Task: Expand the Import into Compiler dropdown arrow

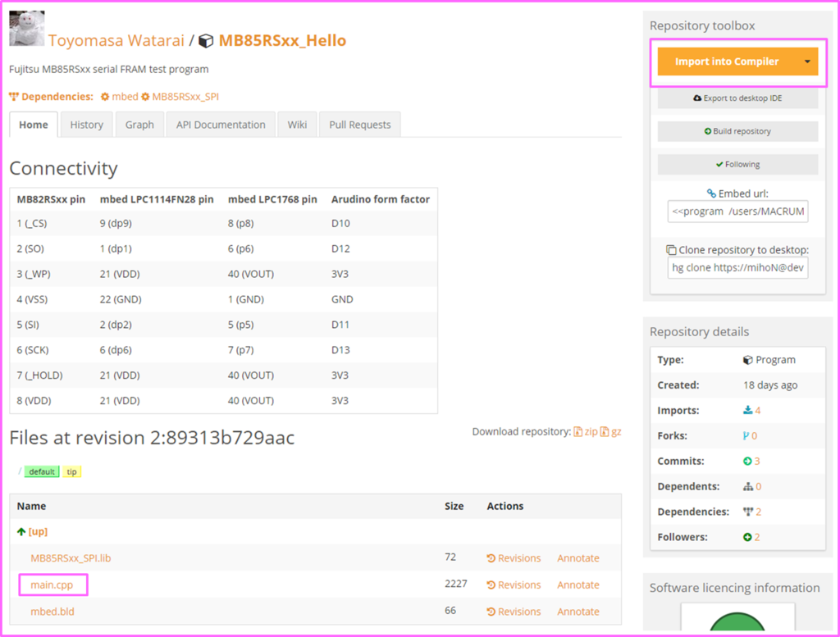Action: (x=807, y=61)
